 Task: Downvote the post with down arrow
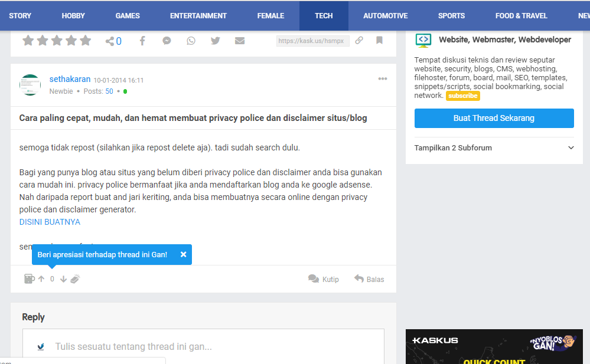63,279
